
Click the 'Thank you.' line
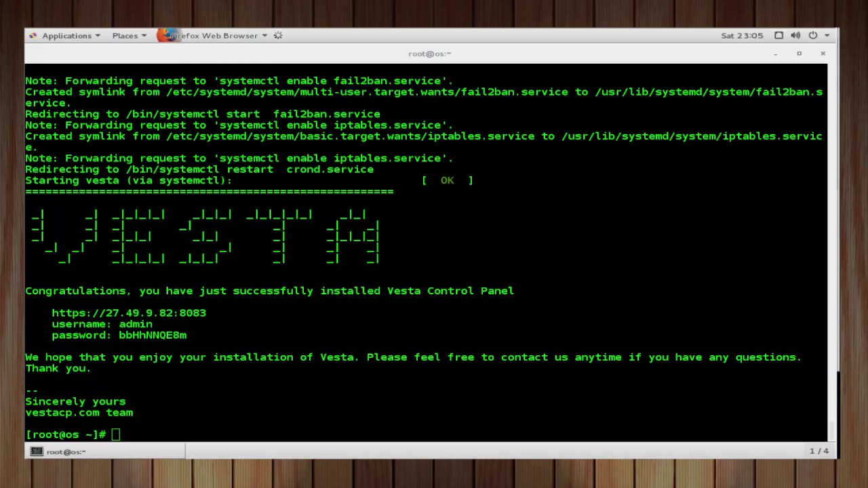58,368
